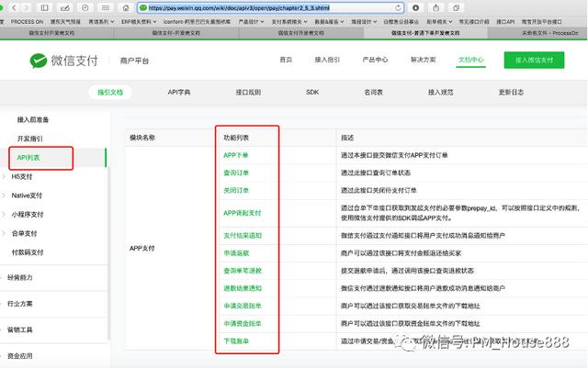Toggle the Safari sidebar button
The image size is (588, 368).
[x=44, y=7]
